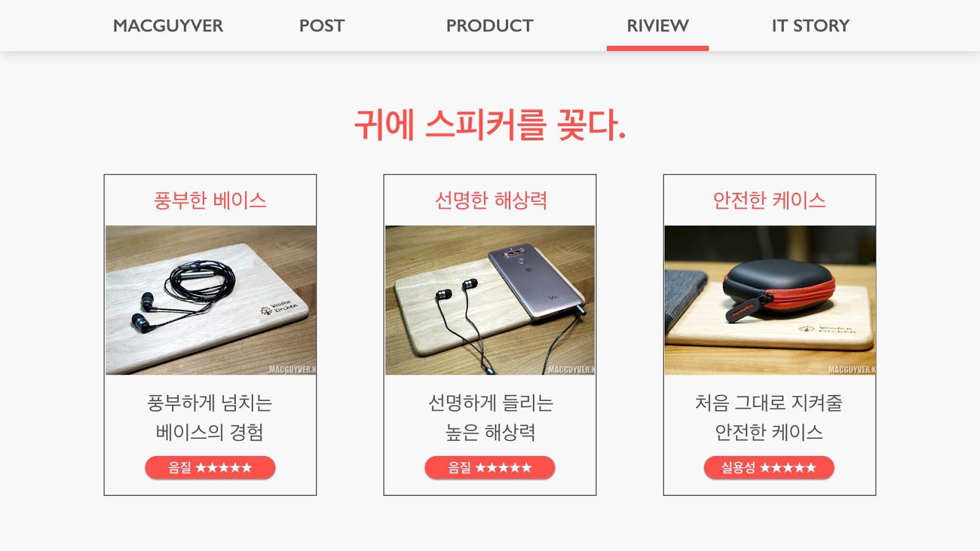980x551 pixels.
Task: Click the stars in the 실용성 badge
Action: 788,468
